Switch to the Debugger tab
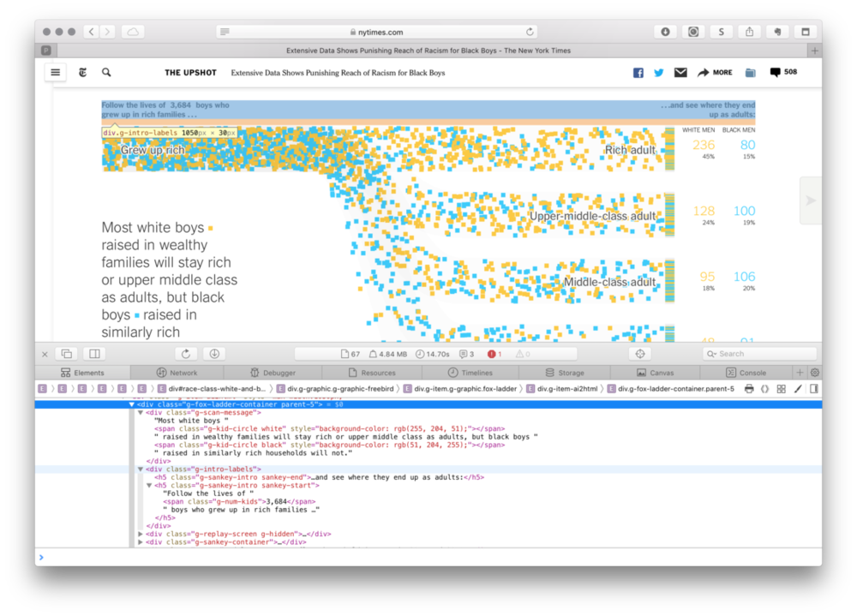 pyautogui.click(x=273, y=373)
